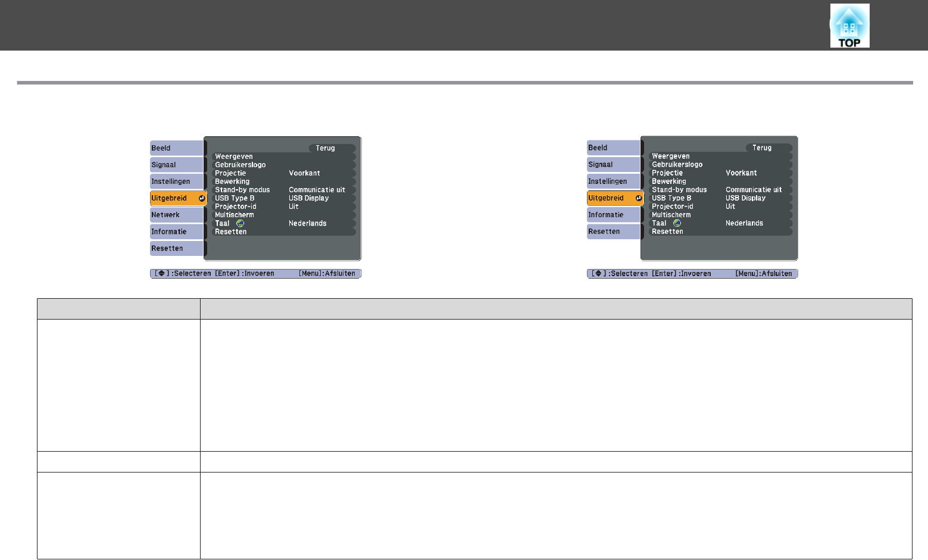The width and height of the screenshot is (928, 560).
Task: Click Voorkant value in left menu
Action: click(x=304, y=173)
